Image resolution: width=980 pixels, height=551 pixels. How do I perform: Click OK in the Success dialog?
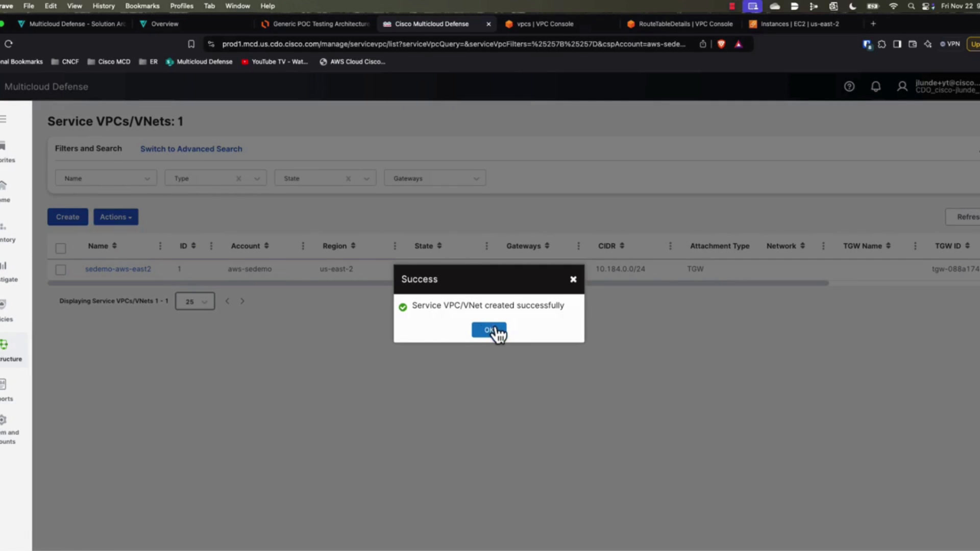pos(488,330)
